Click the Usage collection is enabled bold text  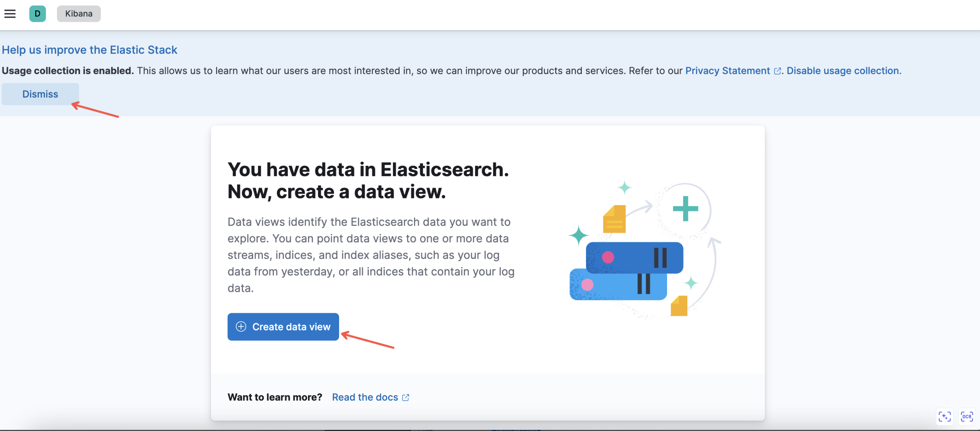[x=68, y=71]
